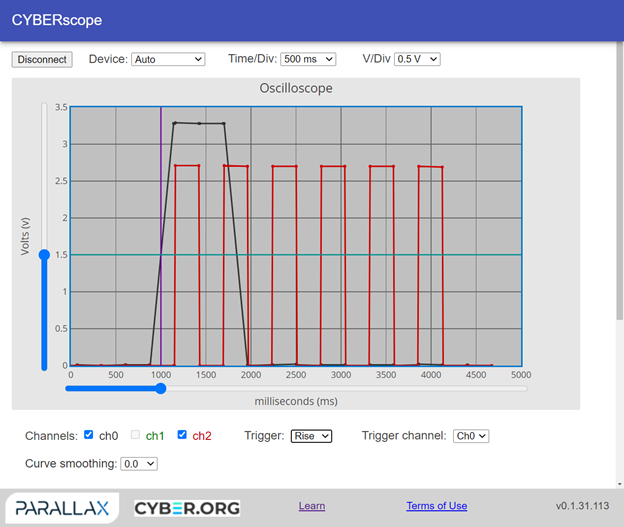Click the horizontal trigger position slider handle
Viewport: 624px width, 527px height.
pos(161,388)
